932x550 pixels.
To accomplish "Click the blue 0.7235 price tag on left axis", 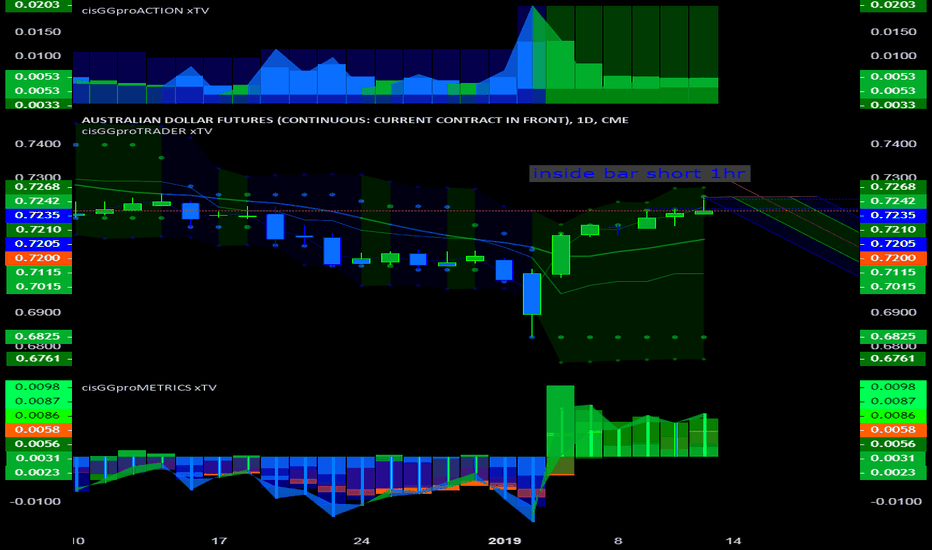I will [39, 215].
